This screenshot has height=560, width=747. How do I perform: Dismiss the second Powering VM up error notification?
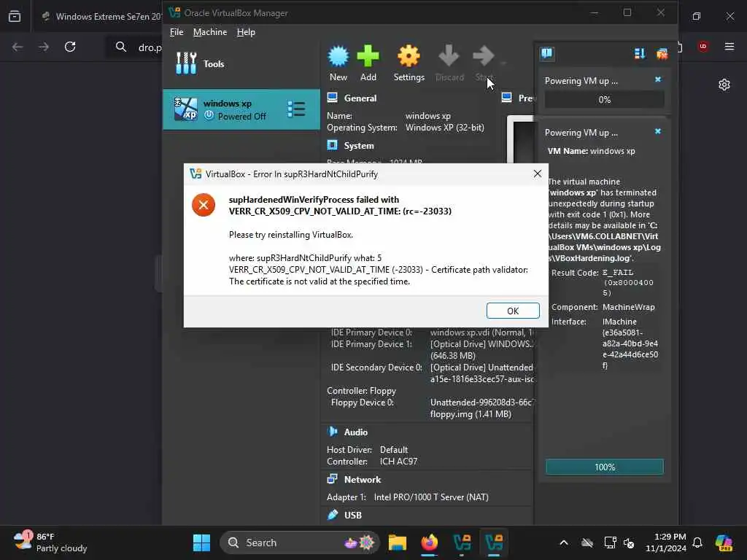[x=658, y=131]
